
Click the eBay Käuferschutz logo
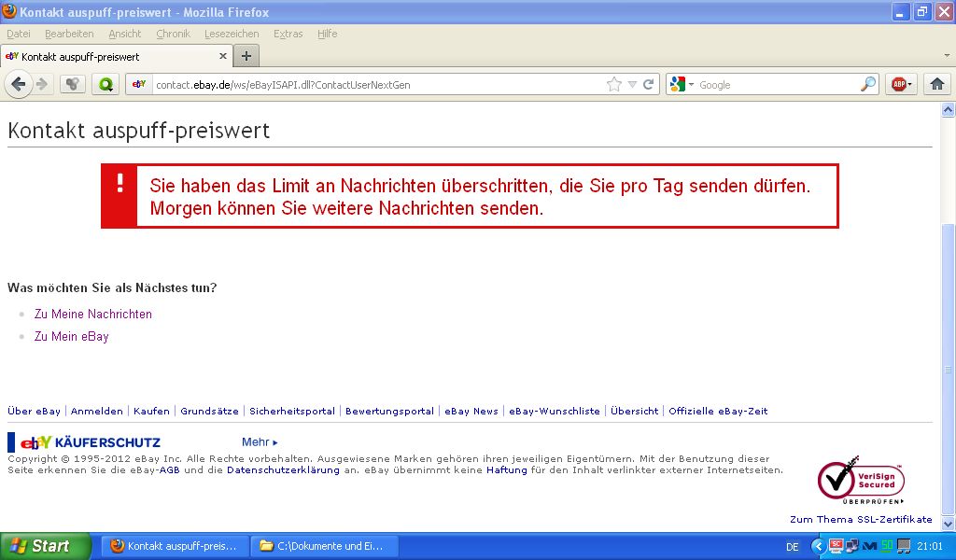click(x=85, y=442)
